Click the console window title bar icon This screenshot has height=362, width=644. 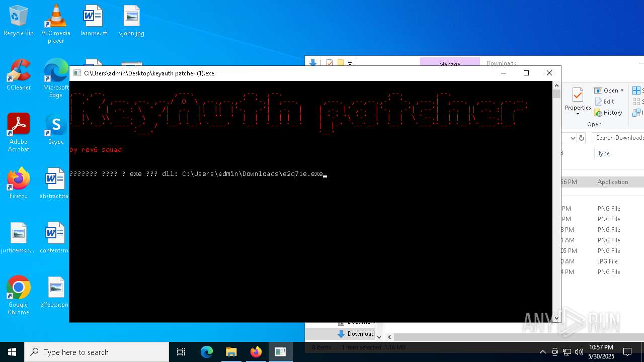pyautogui.click(x=77, y=73)
